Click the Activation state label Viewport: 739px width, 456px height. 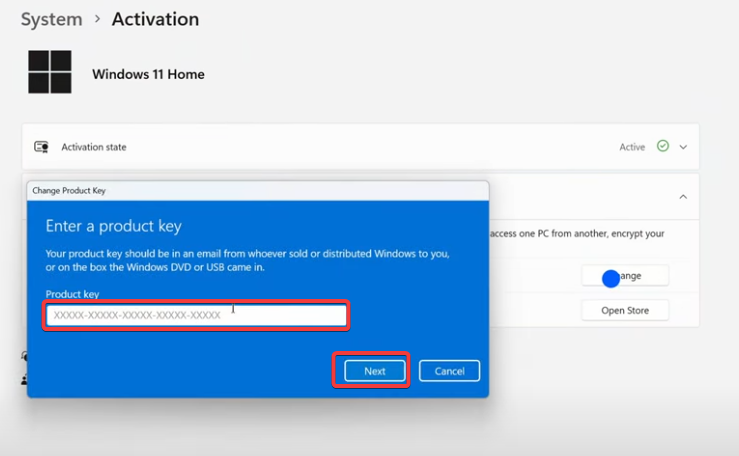[x=94, y=147]
